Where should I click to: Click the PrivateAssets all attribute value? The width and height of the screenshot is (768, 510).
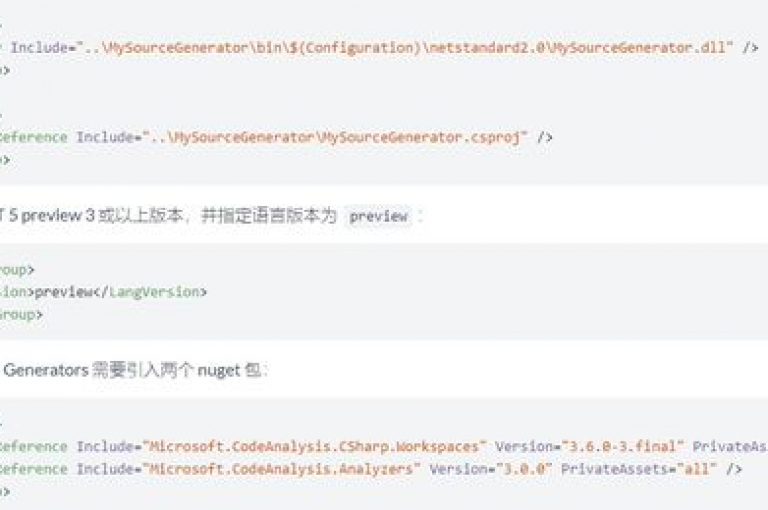[x=696, y=469]
